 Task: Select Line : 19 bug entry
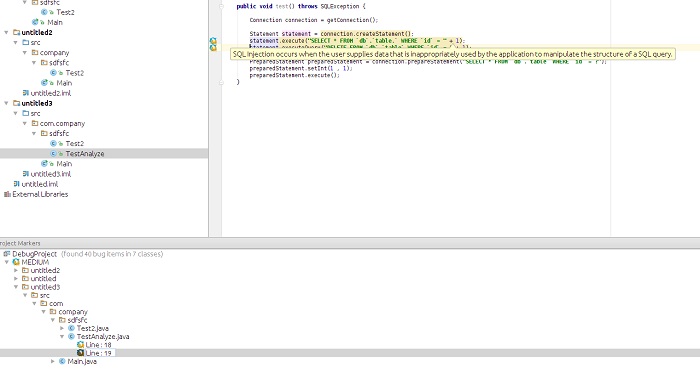point(99,353)
